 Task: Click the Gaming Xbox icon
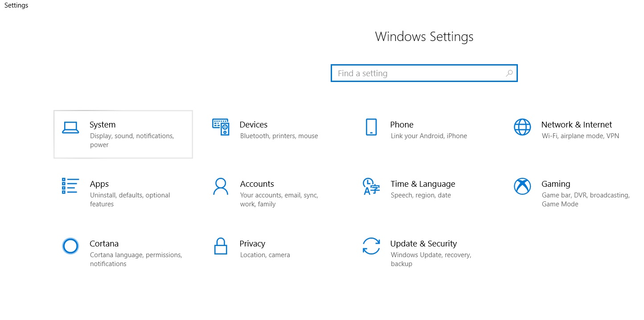point(522,186)
